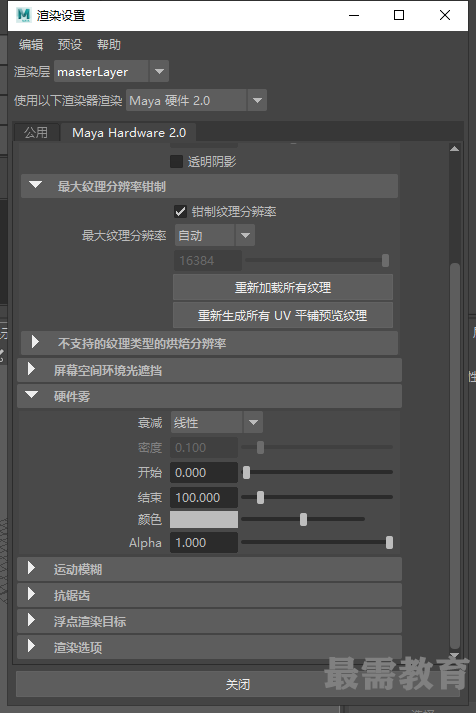Click the 密度 0.100 field
This screenshot has width=476, height=713.
tap(204, 447)
